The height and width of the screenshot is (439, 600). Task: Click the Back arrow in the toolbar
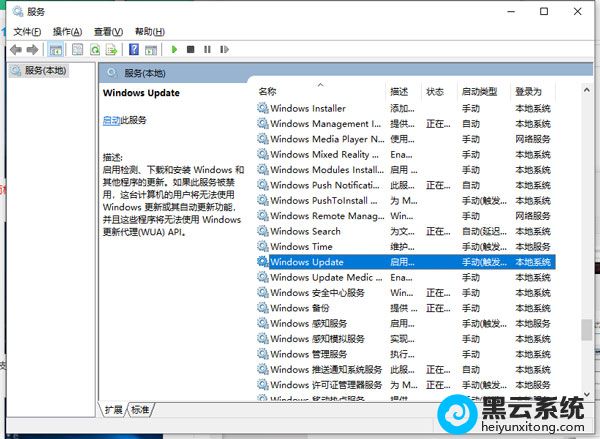[16, 49]
